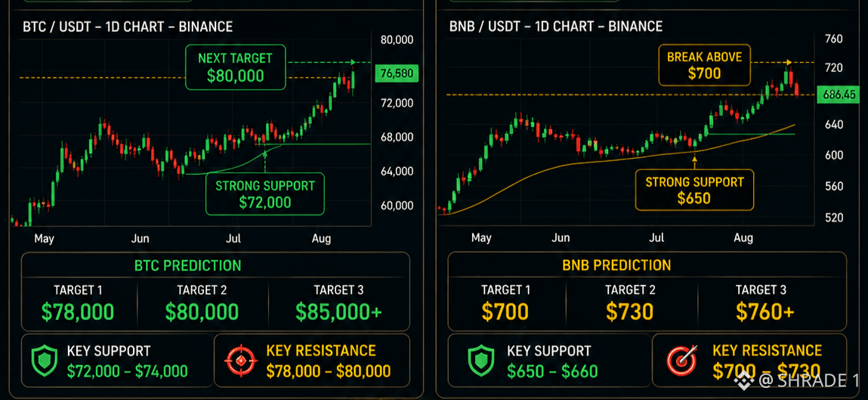
Task: Select the Jul label under the BTC chart
Action: pyautogui.click(x=233, y=239)
